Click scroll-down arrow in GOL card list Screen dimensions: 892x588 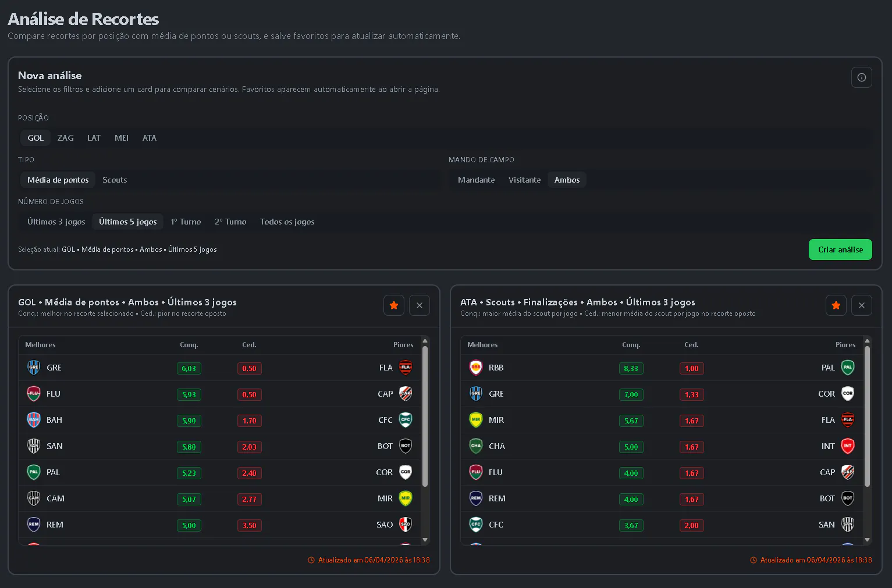[425, 540]
